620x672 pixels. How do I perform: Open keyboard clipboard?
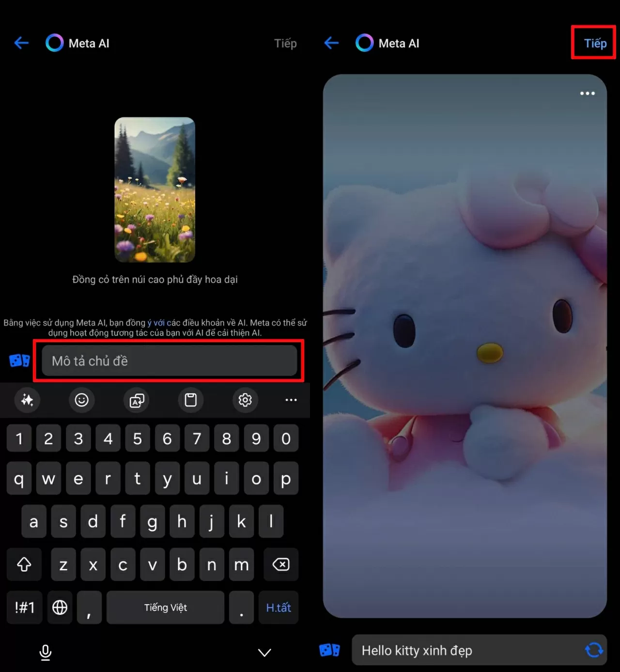tap(191, 400)
